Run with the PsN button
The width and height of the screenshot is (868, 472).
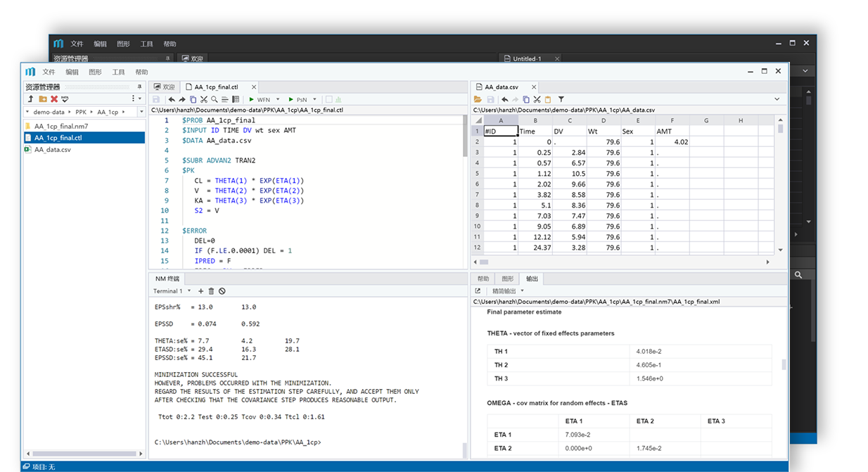coord(298,99)
